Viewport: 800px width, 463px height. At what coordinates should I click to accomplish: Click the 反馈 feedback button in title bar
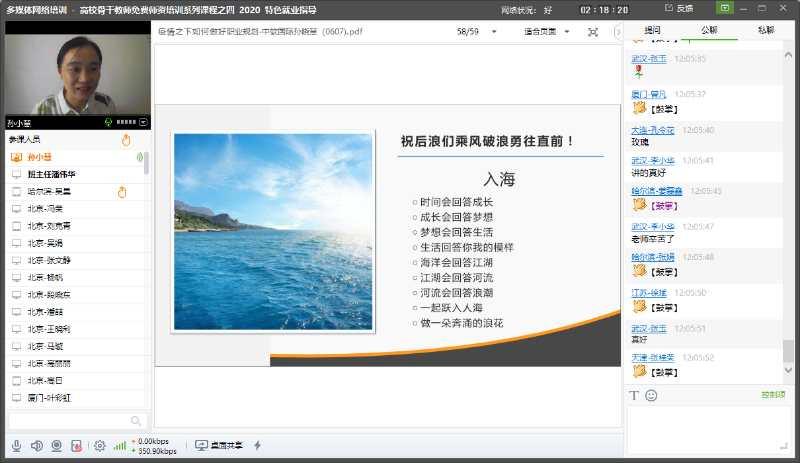[679, 9]
